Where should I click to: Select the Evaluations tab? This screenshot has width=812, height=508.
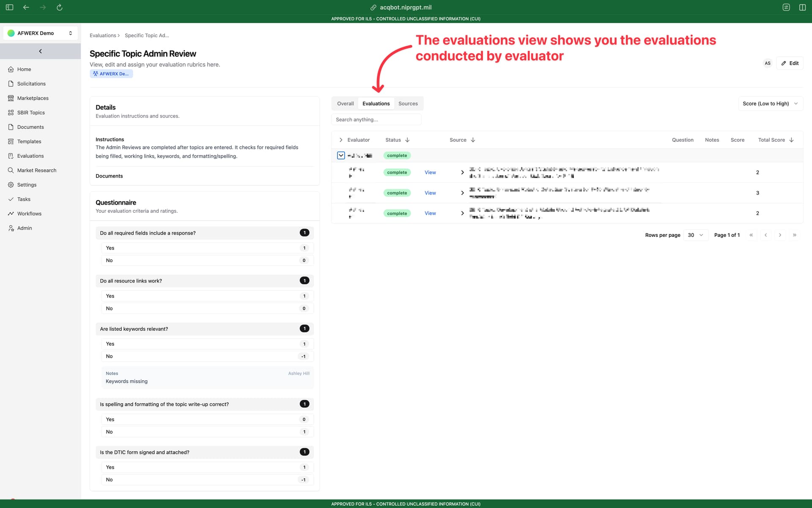tap(376, 104)
